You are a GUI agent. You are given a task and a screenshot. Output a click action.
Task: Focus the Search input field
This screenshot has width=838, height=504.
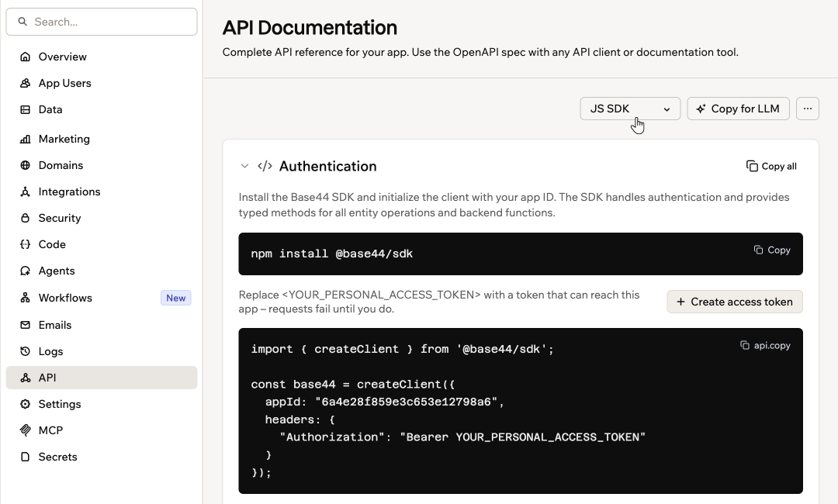point(102,22)
